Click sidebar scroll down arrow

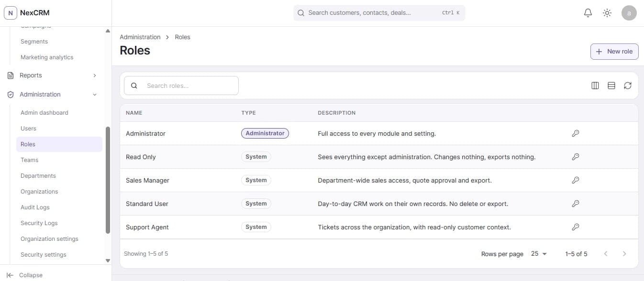(x=108, y=260)
